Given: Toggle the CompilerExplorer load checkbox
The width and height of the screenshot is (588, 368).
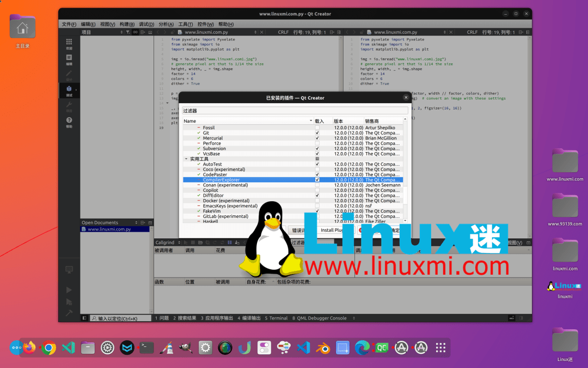Looking at the screenshot, I should [317, 179].
